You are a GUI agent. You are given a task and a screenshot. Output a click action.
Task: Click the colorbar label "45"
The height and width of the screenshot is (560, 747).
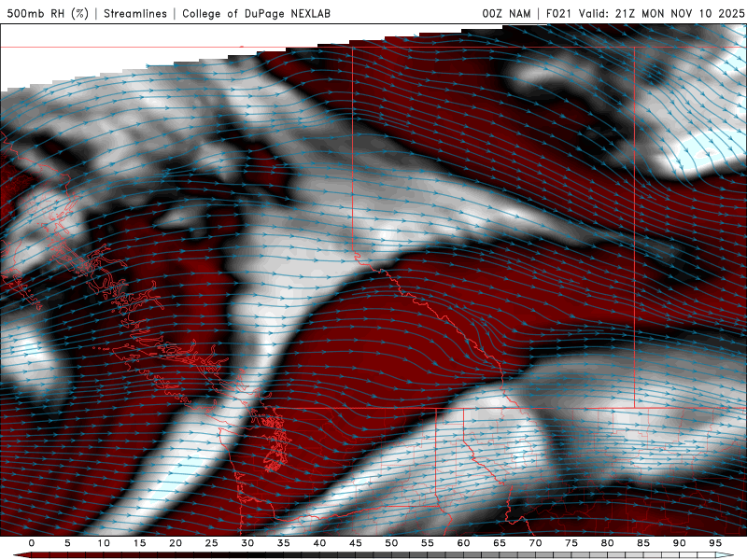pyautogui.click(x=355, y=543)
